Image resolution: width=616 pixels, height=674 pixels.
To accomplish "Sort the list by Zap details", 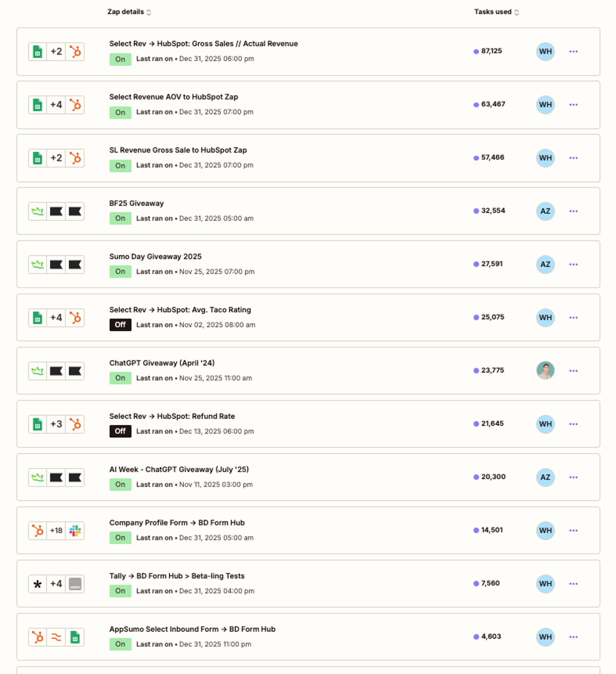I will coord(128,12).
